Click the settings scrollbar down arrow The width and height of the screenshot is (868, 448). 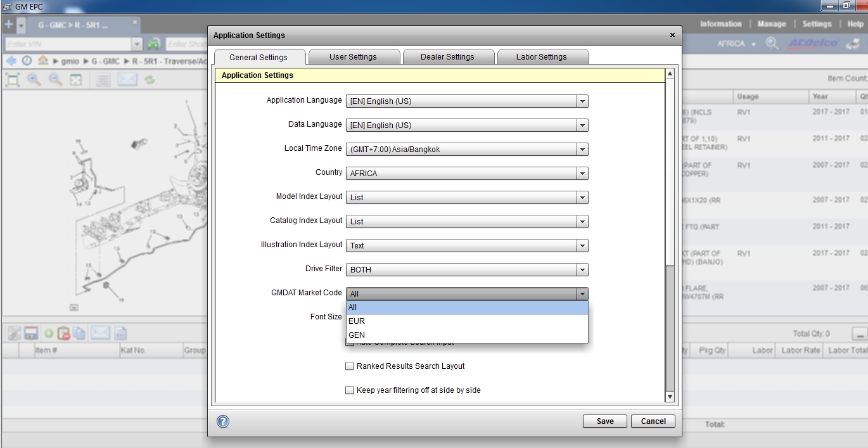(x=670, y=397)
